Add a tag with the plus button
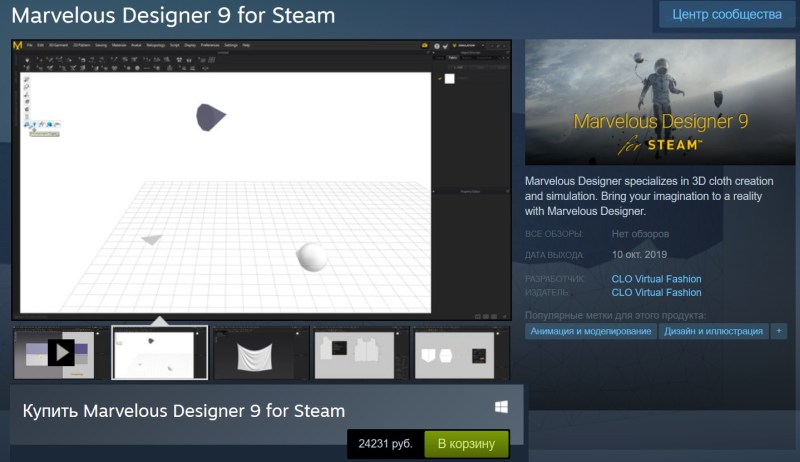Viewport: 800px width, 462px height. click(x=779, y=331)
